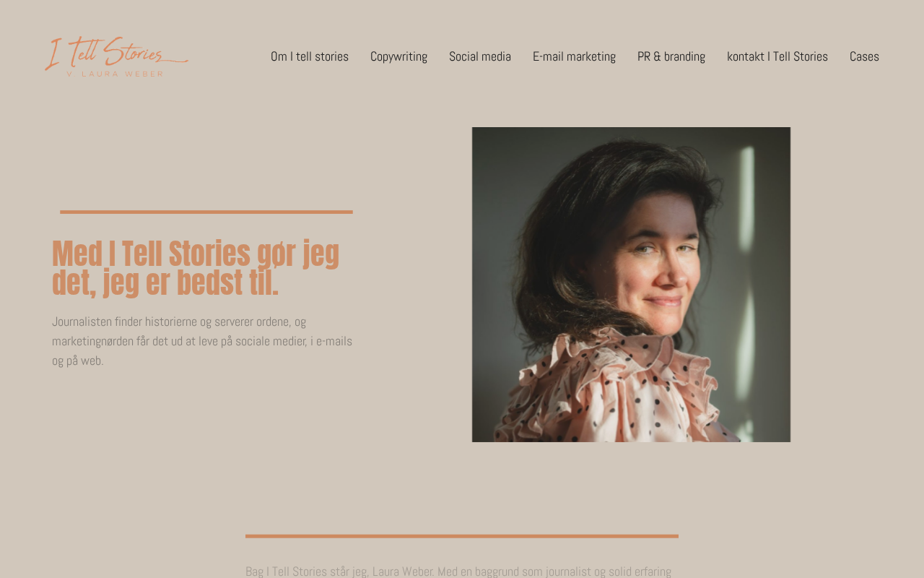Viewport: 924px width, 578px height.
Task: Click the 'V. LAURA WEBER' tagline under the logo
Action: pyautogui.click(x=115, y=74)
